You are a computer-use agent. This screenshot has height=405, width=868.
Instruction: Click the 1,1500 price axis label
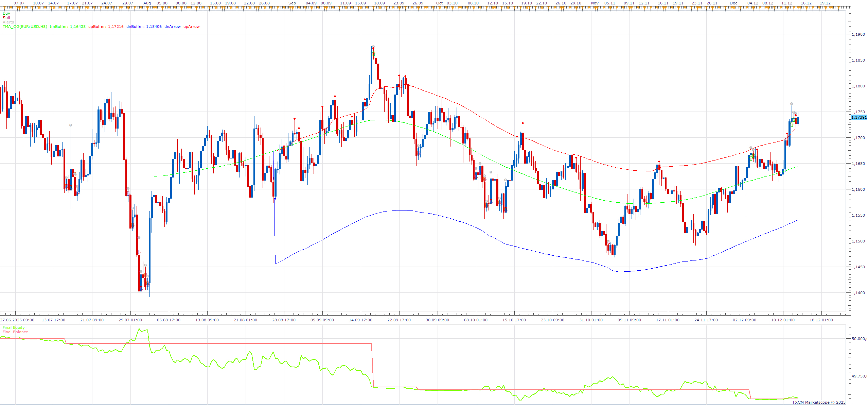click(x=858, y=241)
